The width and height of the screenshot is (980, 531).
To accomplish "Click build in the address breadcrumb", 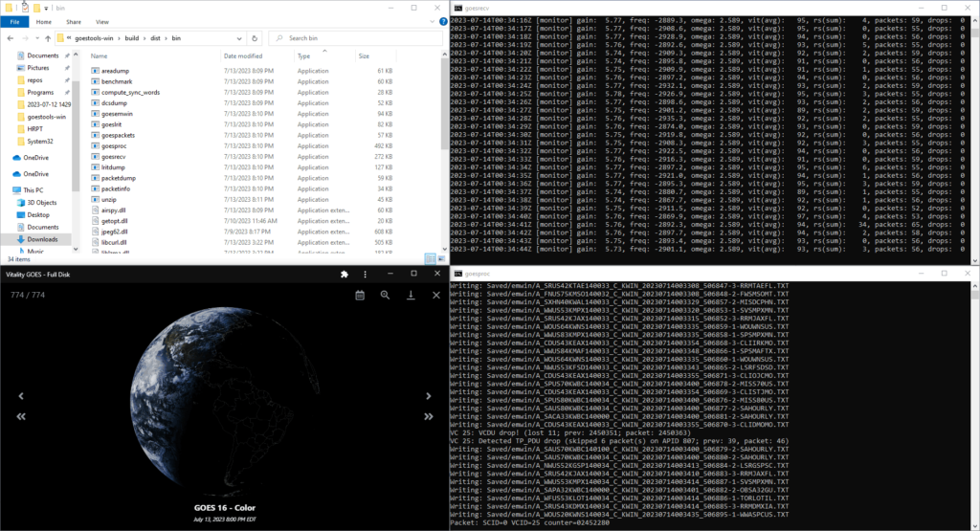I will point(132,38).
